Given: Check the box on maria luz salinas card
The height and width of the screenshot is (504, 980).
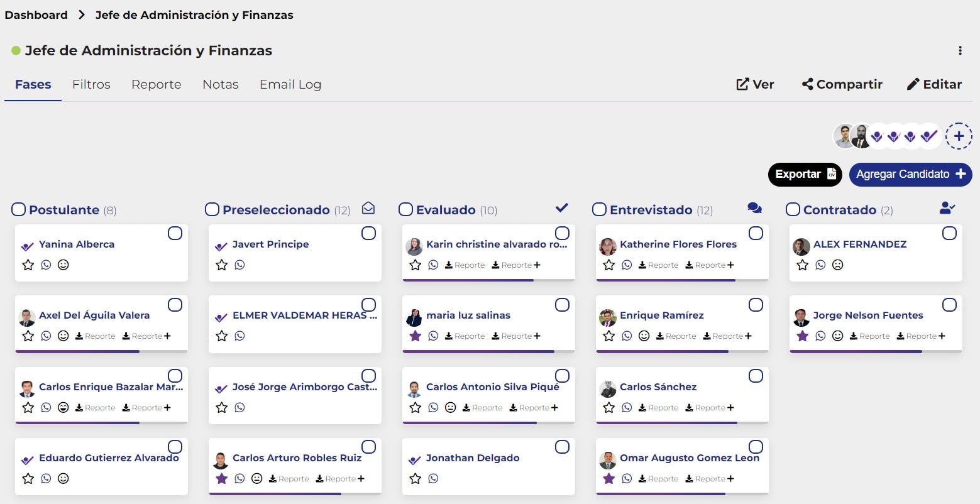Looking at the screenshot, I should (x=562, y=304).
